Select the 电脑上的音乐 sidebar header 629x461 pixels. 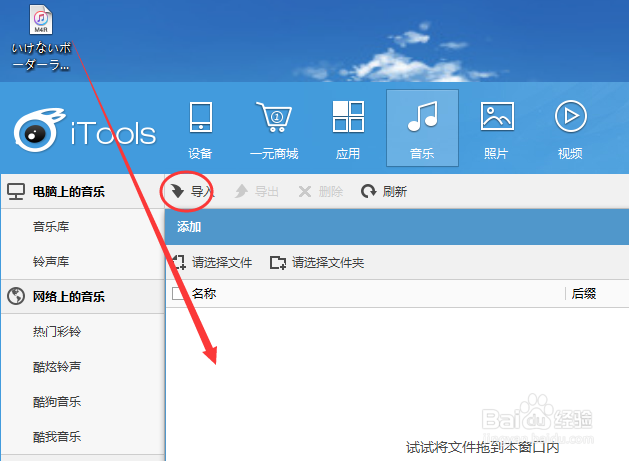tap(82, 191)
